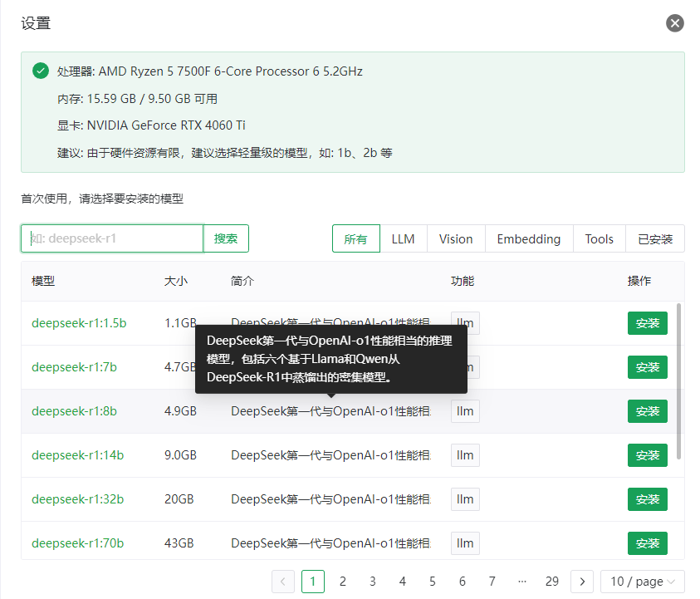
Task: Jump to page 3
Action: click(x=373, y=582)
